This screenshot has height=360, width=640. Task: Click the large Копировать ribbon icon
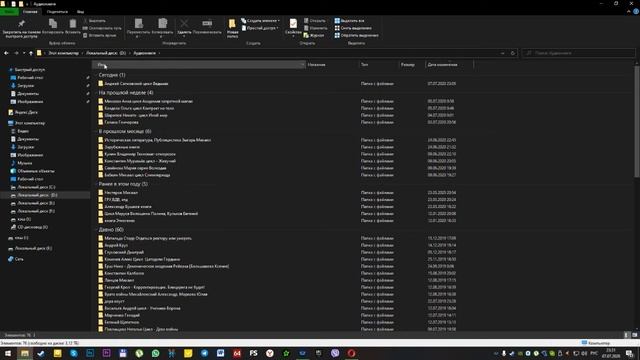(53, 27)
